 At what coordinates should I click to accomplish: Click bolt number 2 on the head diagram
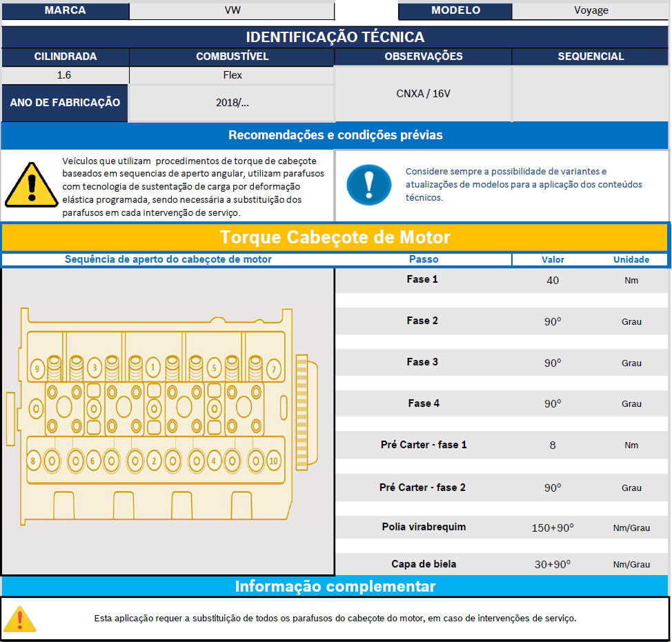153,460
